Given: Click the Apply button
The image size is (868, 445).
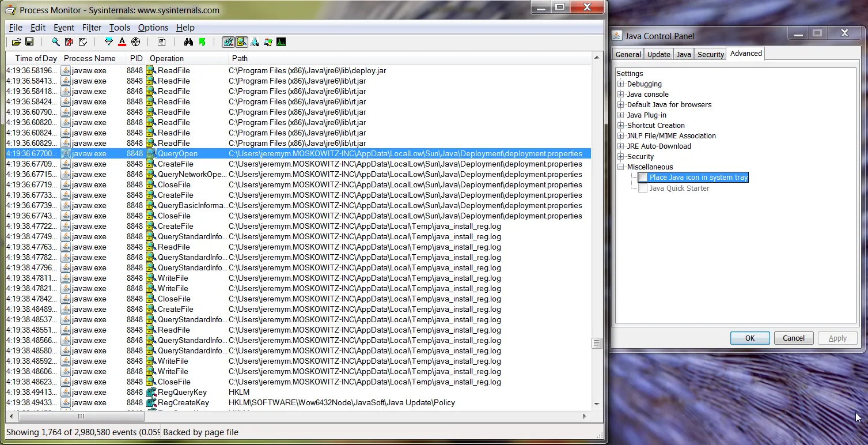Looking at the screenshot, I should 837,338.
